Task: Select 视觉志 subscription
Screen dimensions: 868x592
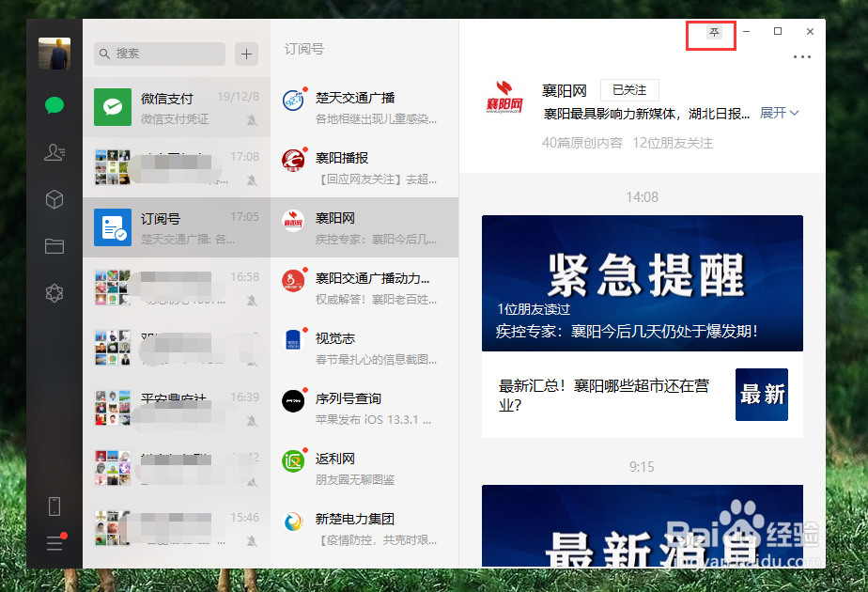Action: 364,348
